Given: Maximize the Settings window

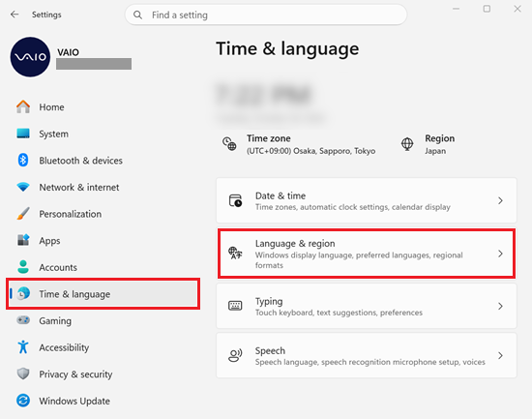Looking at the screenshot, I should click(487, 9).
